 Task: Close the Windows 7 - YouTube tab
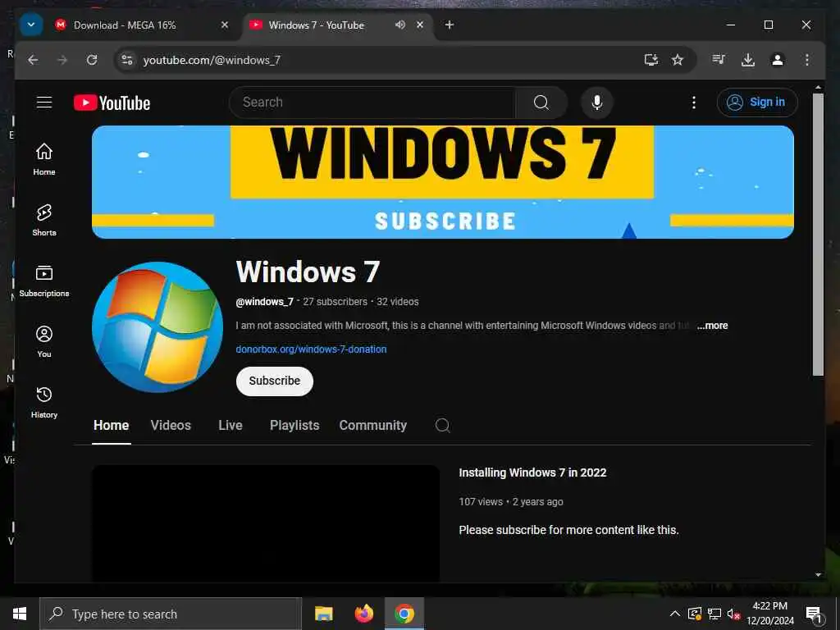point(420,25)
